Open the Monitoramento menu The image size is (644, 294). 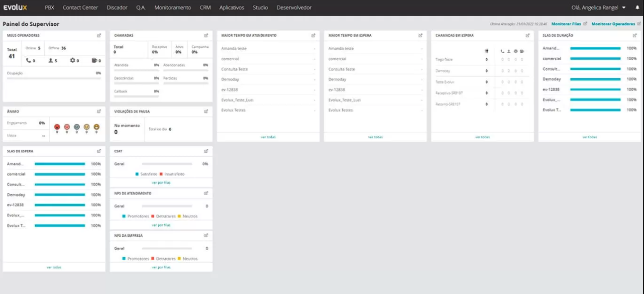click(x=172, y=7)
